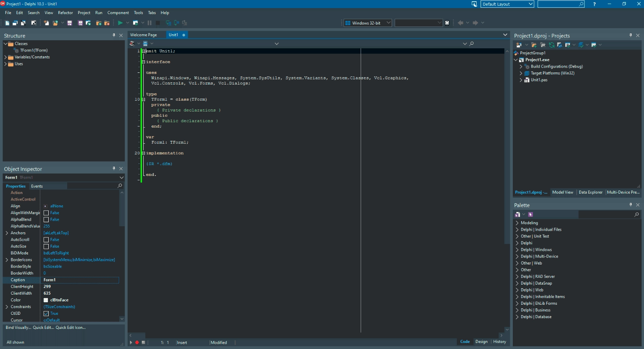Switch to the Events tab
Viewport: 644px width, 349px height.
point(37,186)
